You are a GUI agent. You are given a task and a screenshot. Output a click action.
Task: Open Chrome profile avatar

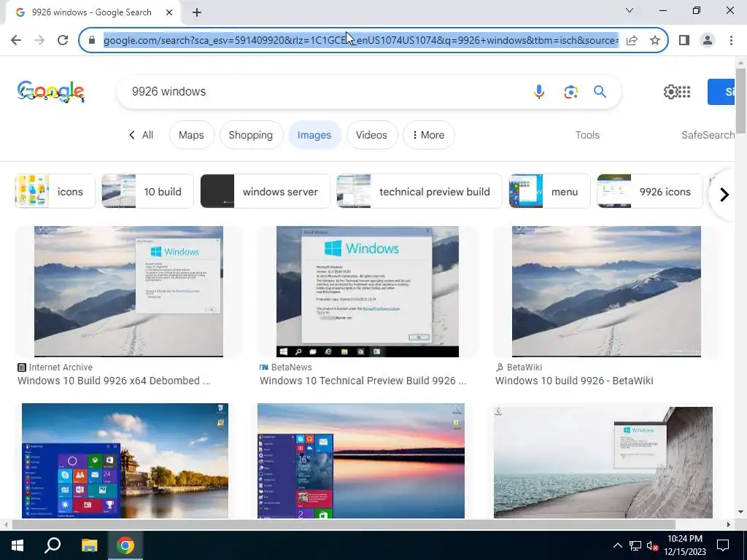click(x=708, y=40)
